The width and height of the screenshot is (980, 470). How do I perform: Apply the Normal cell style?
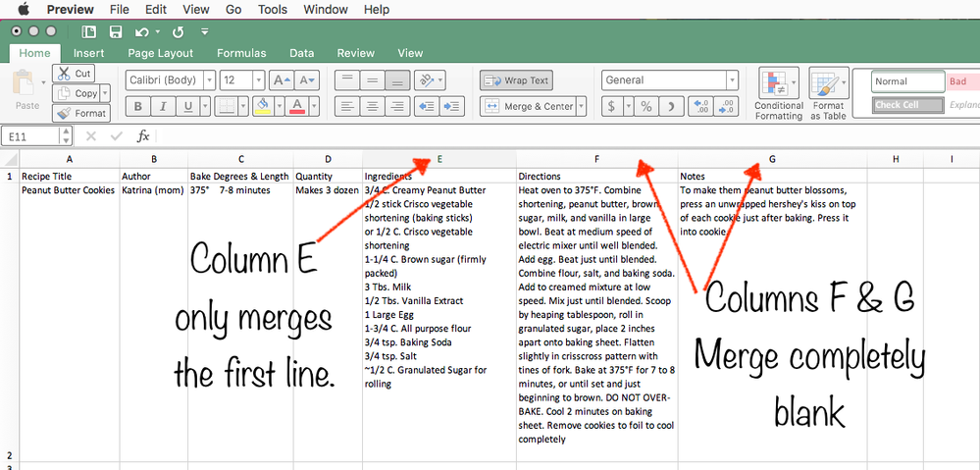coord(908,81)
